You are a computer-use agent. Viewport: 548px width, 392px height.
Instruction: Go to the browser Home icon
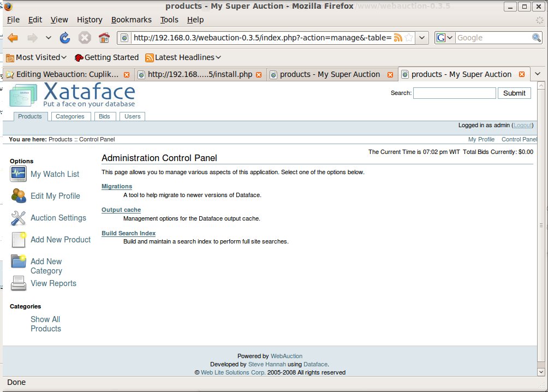[x=104, y=38]
